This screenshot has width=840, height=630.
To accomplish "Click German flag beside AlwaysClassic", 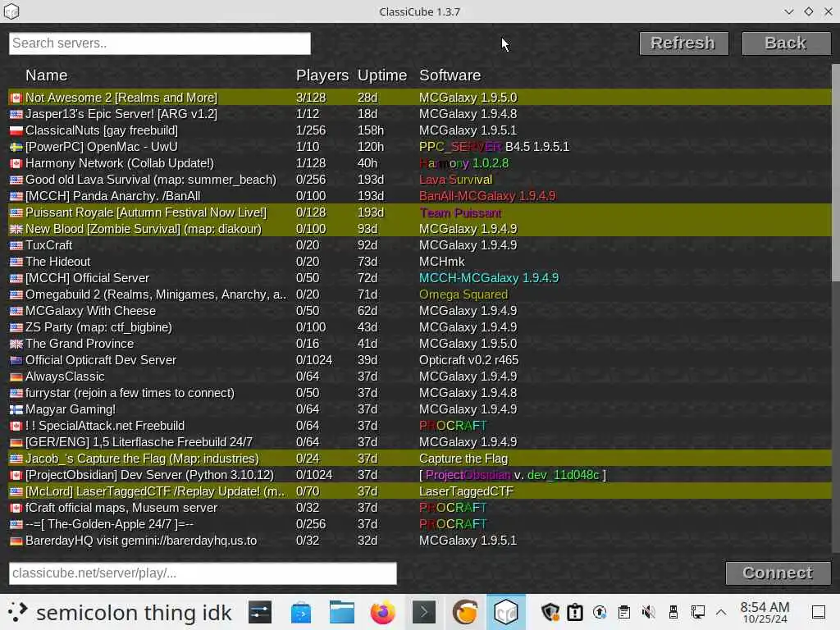I will (x=16, y=377).
